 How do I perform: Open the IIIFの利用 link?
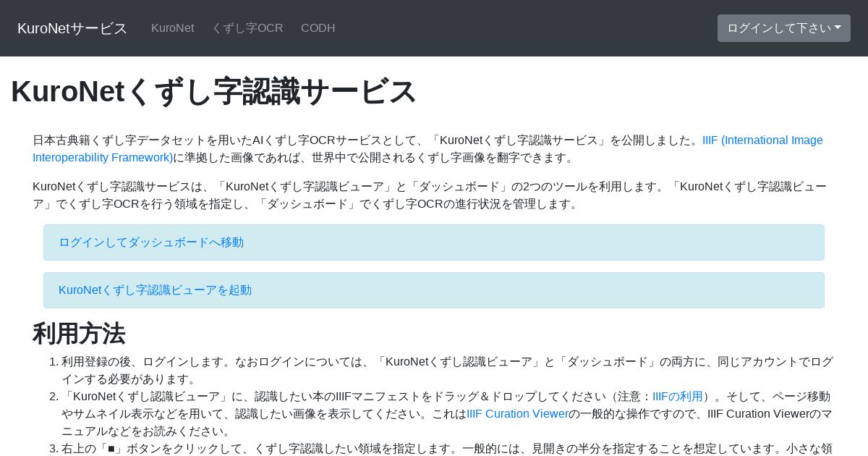pos(678,397)
